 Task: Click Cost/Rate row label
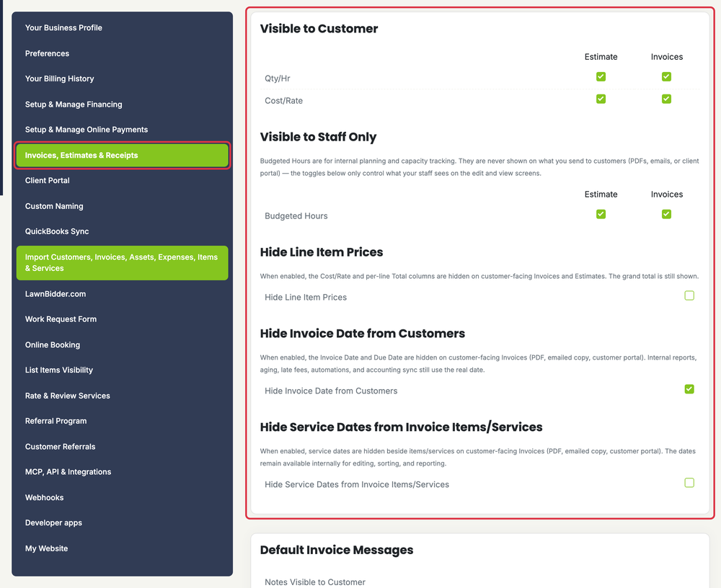tap(283, 101)
